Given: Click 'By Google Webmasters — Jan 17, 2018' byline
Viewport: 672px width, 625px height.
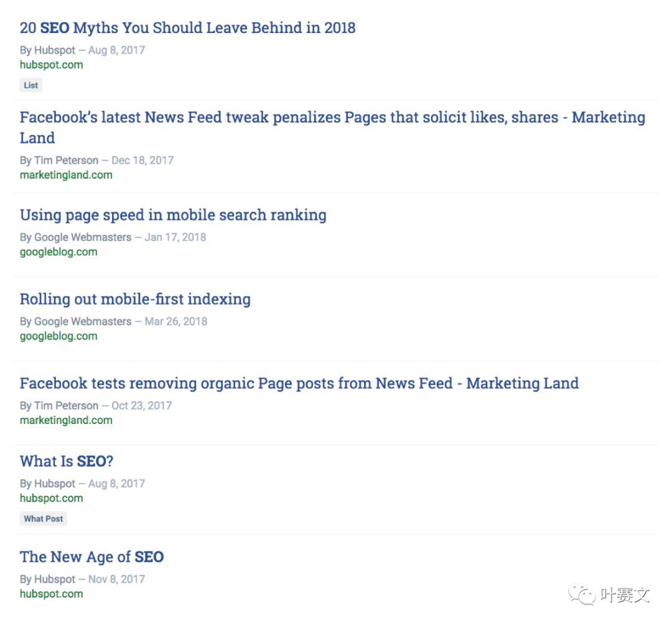Looking at the screenshot, I should click(x=113, y=237).
